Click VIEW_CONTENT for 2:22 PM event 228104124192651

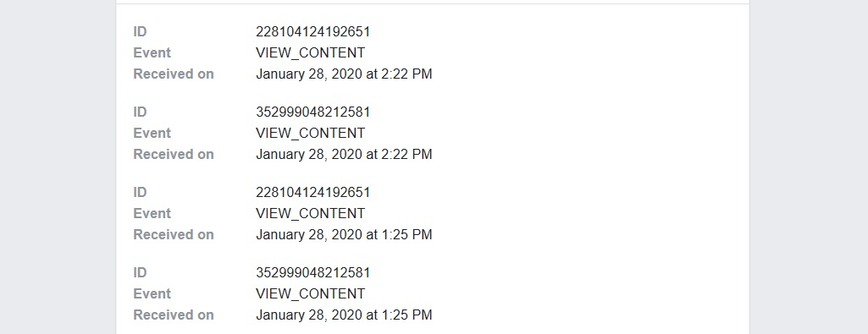[311, 53]
